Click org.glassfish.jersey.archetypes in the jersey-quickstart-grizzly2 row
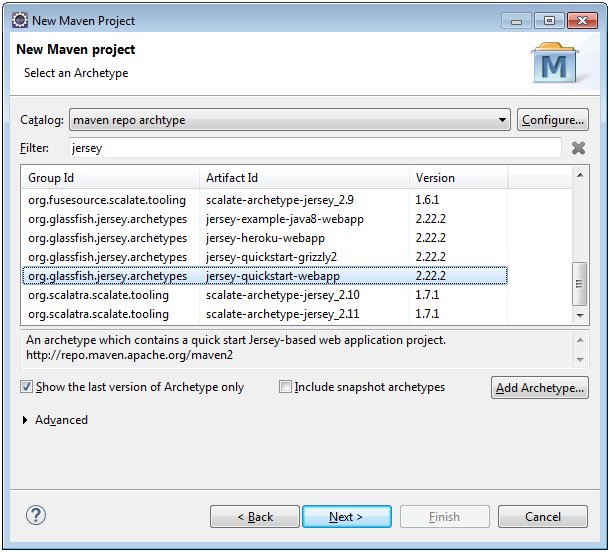 click(x=108, y=258)
